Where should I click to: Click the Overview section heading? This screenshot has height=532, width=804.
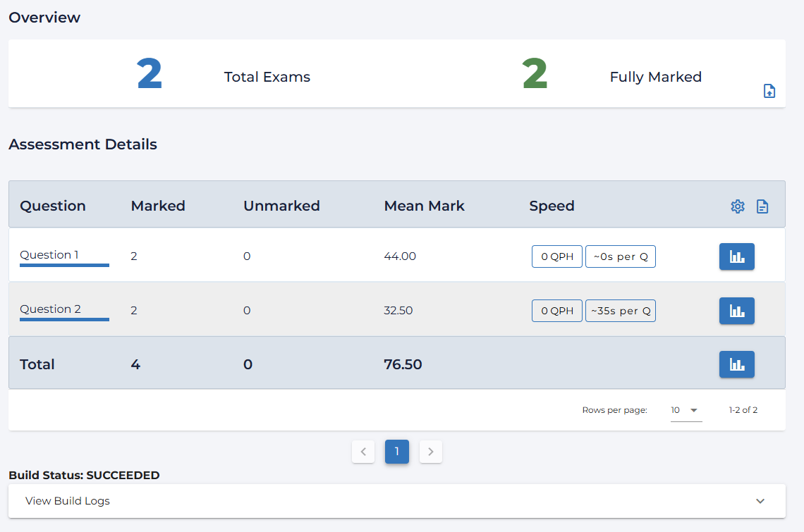tap(44, 18)
